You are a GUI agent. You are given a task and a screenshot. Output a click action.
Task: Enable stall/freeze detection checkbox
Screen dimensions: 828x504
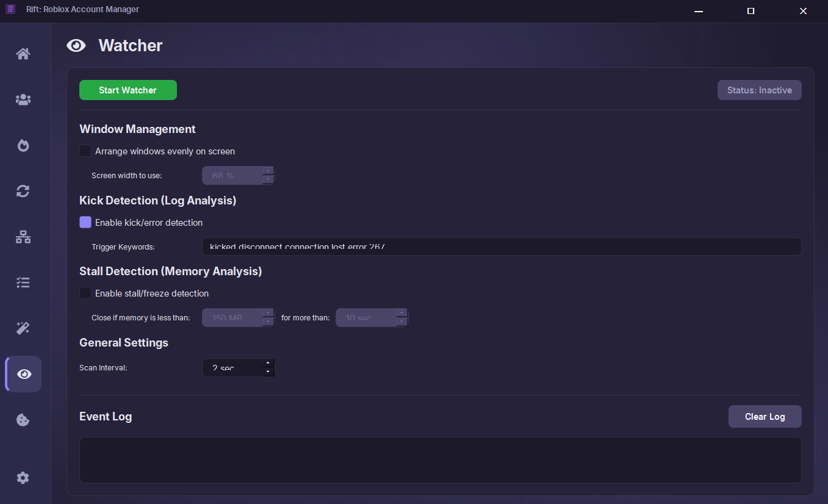(x=85, y=293)
